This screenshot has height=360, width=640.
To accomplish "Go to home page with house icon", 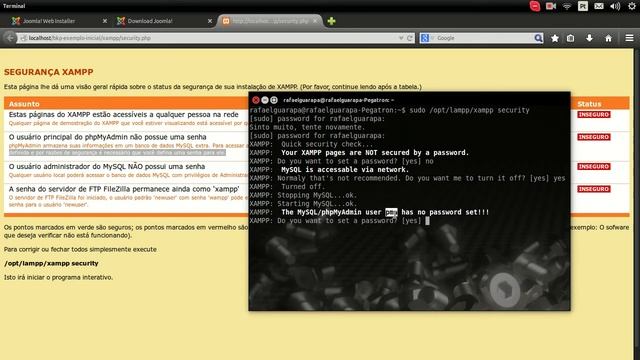I will point(608,38).
